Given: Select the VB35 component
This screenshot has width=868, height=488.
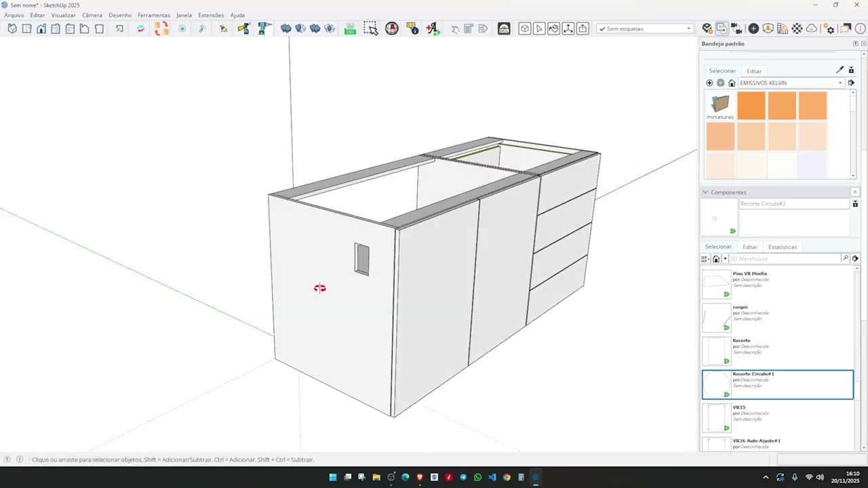Looking at the screenshot, I should [777, 418].
